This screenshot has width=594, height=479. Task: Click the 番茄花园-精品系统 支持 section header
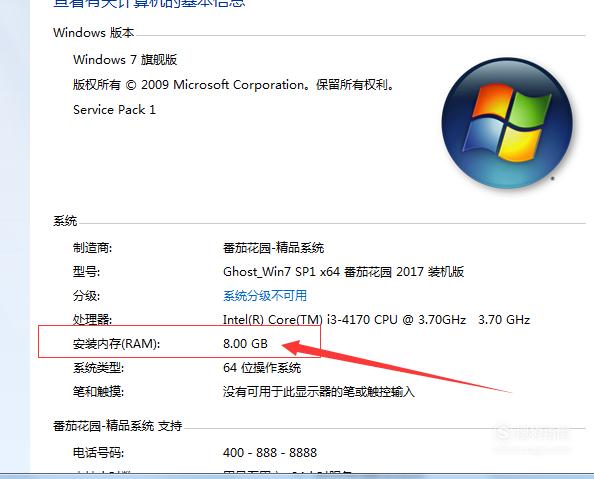117,426
